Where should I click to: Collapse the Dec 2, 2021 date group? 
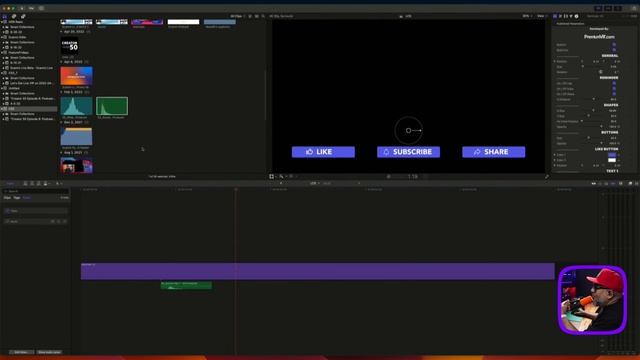(x=62, y=122)
